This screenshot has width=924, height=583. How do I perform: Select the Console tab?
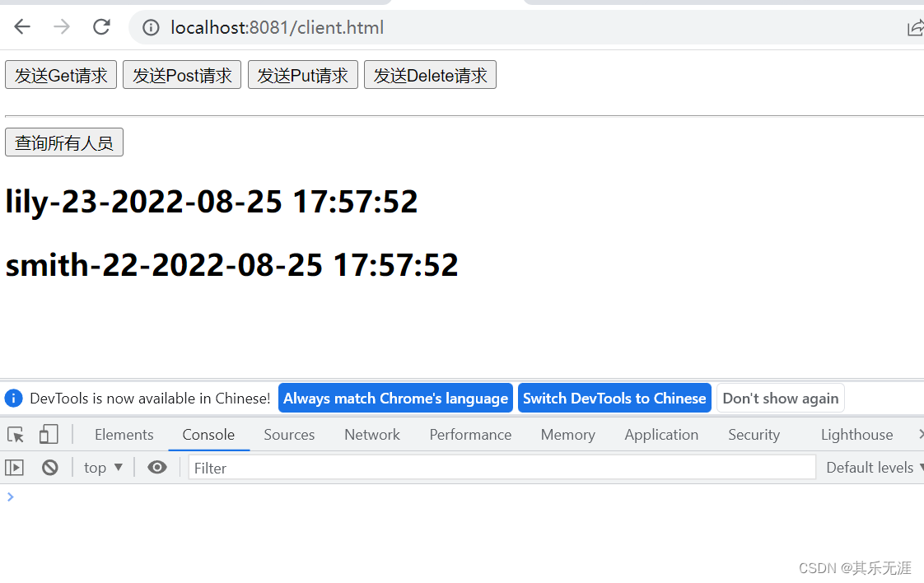coord(208,435)
